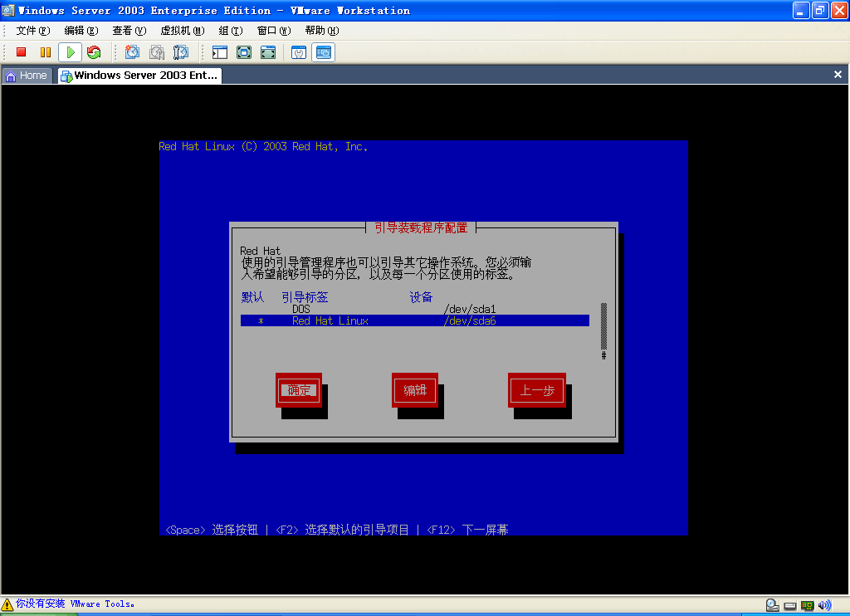Click the red Power Off toolbar icon
The image size is (850, 616).
[x=21, y=52]
